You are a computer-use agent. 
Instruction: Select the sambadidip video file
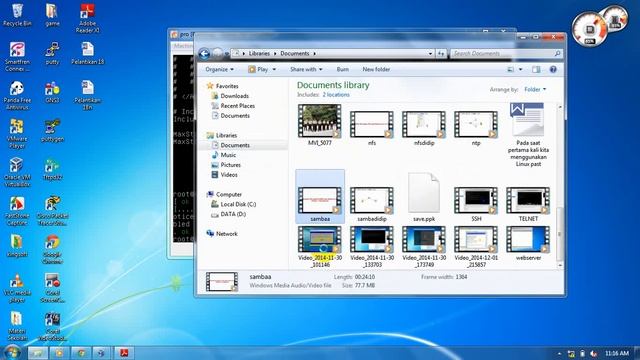pyautogui.click(x=372, y=204)
